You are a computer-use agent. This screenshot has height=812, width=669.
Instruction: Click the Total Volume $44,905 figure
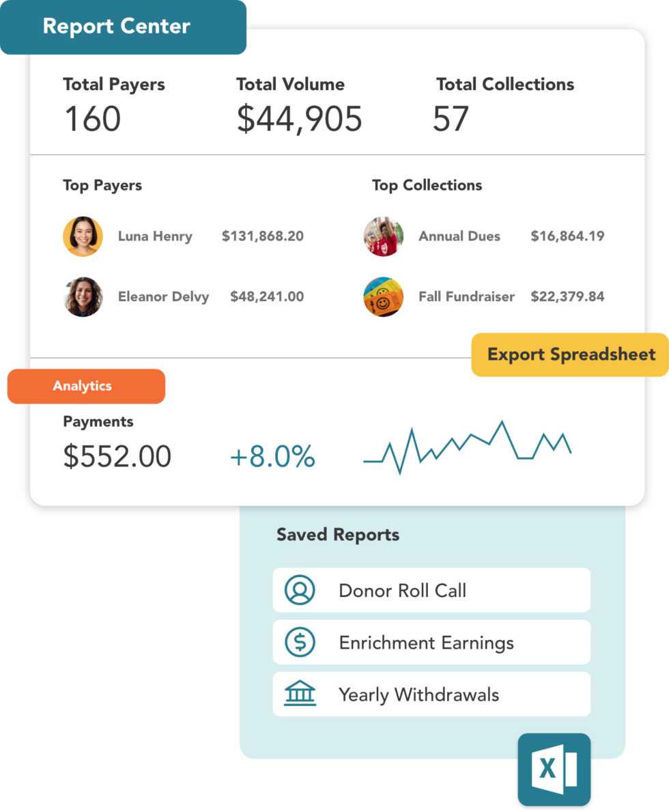pos(299,119)
